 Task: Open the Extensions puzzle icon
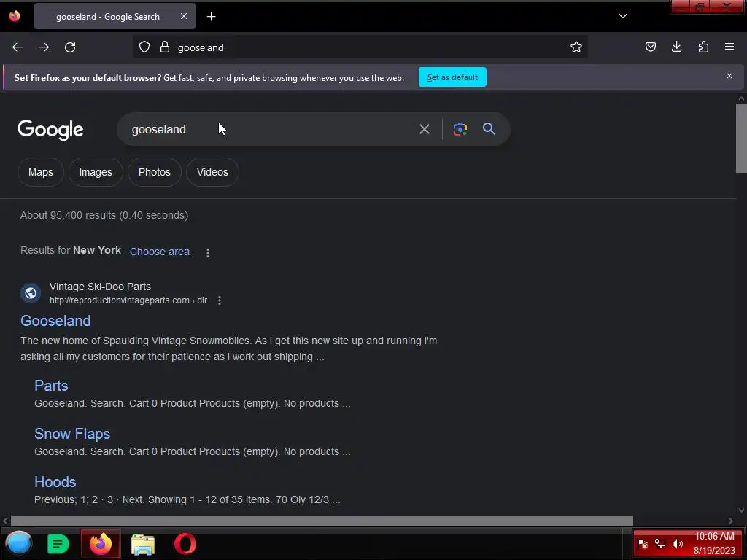pos(703,47)
